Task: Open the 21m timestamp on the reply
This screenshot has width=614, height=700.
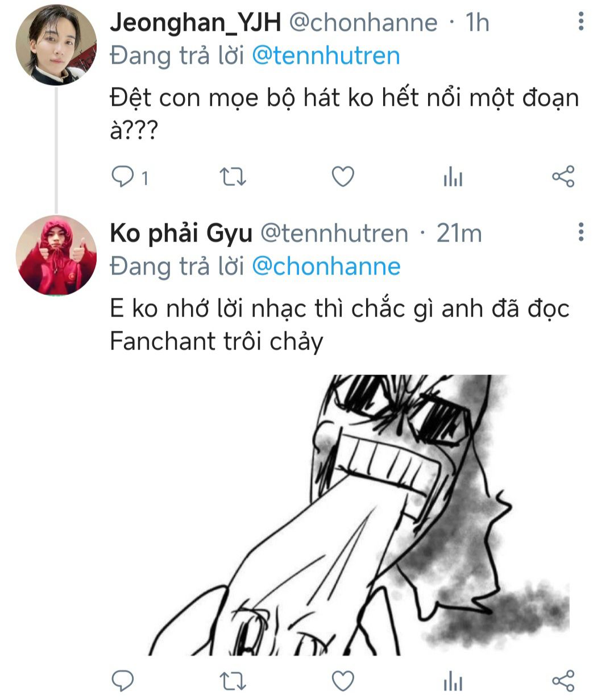Action: click(459, 233)
